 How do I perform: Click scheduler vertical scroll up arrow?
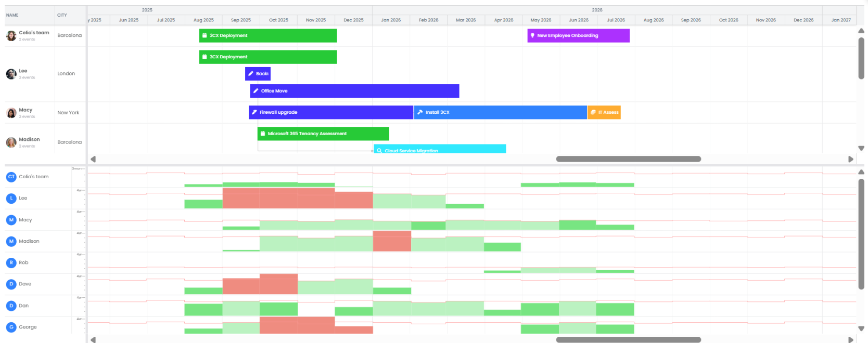(x=861, y=31)
